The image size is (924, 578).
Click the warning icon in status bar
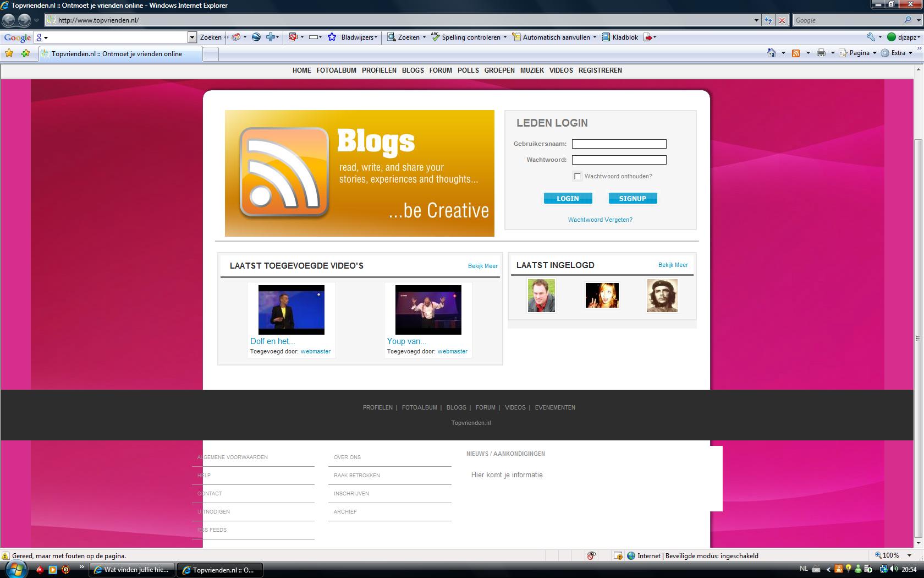[x=5, y=555]
